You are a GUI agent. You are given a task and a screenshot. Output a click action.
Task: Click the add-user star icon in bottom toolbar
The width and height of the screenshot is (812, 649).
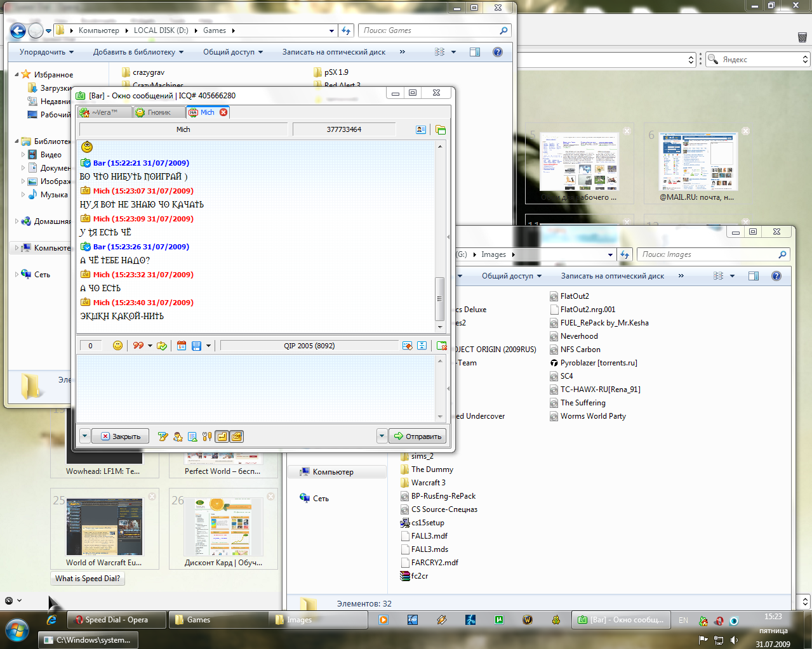pyautogui.click(x=178, y=436)
